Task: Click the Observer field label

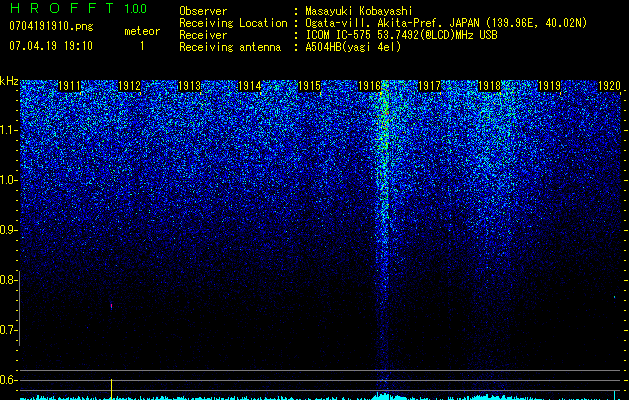Action: pos(203,11)
